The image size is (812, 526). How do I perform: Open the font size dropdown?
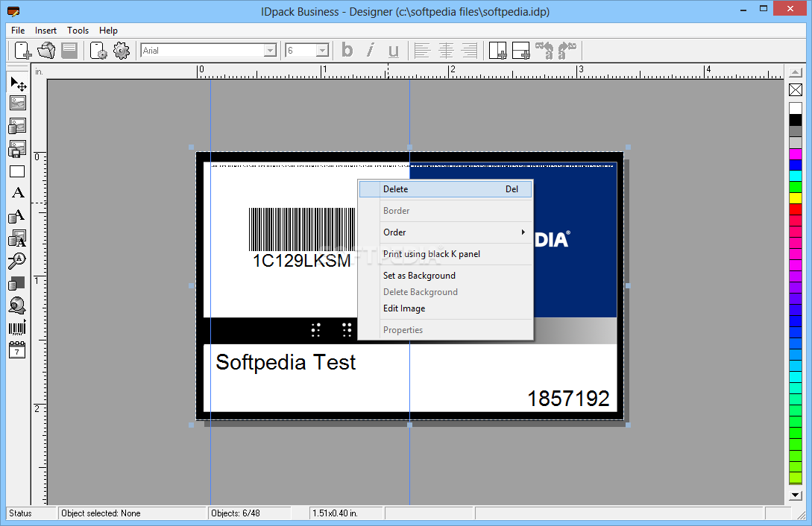pos(323,50)
